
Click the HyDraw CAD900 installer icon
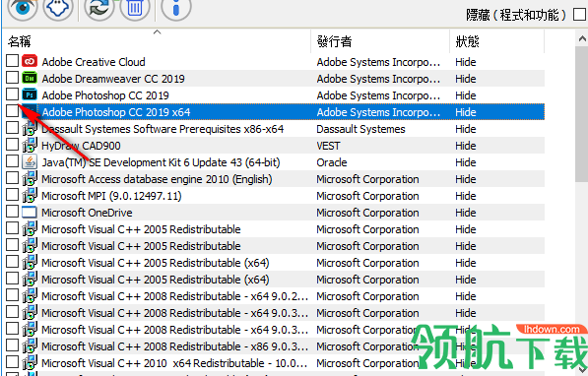30,145
